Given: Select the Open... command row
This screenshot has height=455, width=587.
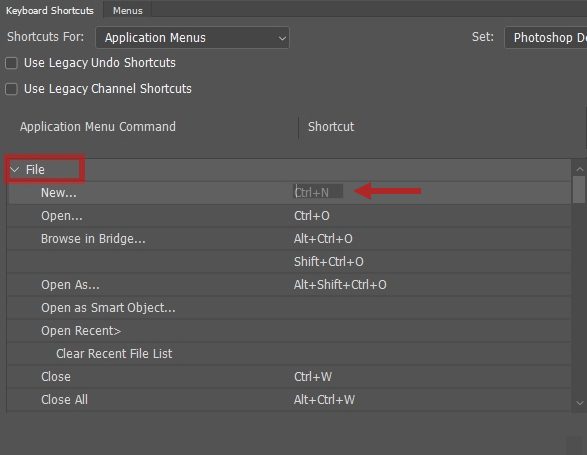Looking at the screenshot, I should 289,216.
